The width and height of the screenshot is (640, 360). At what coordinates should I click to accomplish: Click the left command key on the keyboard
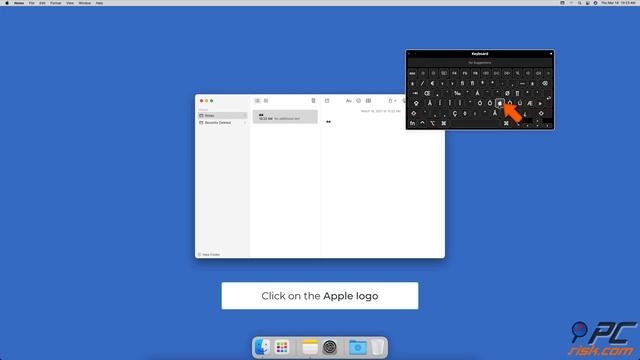click(x=444, y=123)
